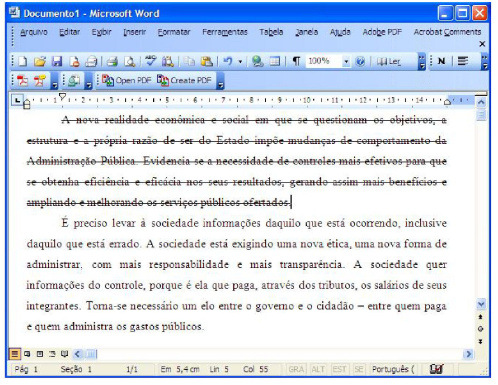The image size is (498, 385).
Task: Toggle SE overtype indicator
Action: (x=359, y=369)
